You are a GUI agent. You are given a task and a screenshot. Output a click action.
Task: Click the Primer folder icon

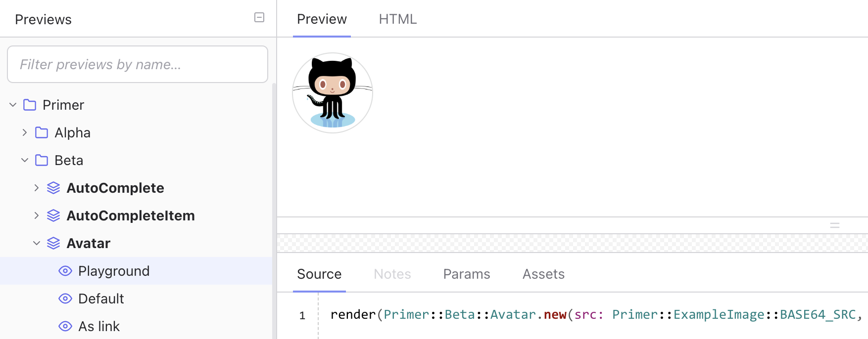(30, 105)
